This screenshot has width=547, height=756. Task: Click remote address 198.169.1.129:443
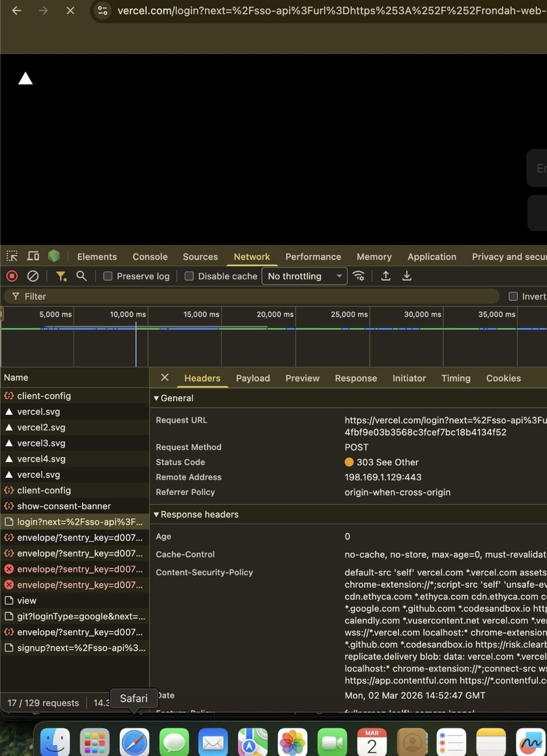click(383, 477)
